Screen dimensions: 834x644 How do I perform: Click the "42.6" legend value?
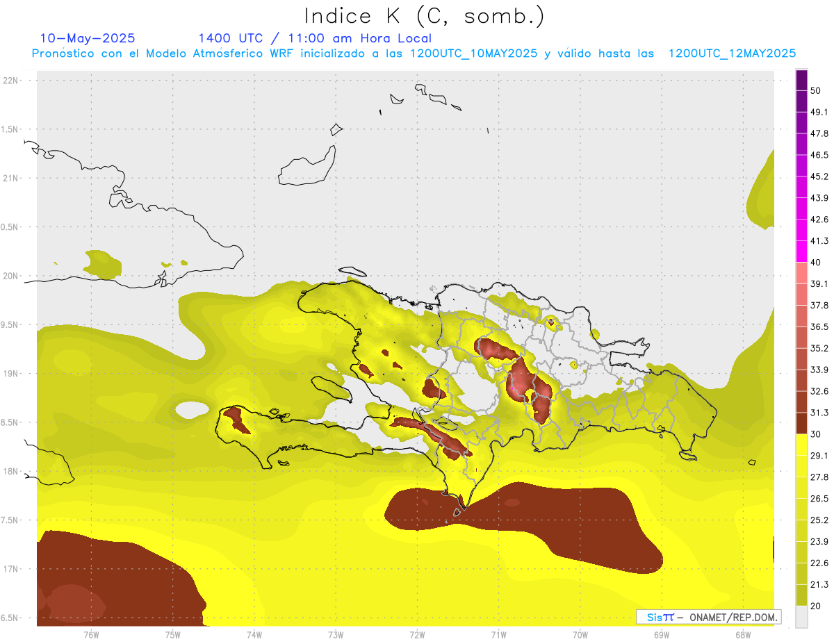[819, 220]
